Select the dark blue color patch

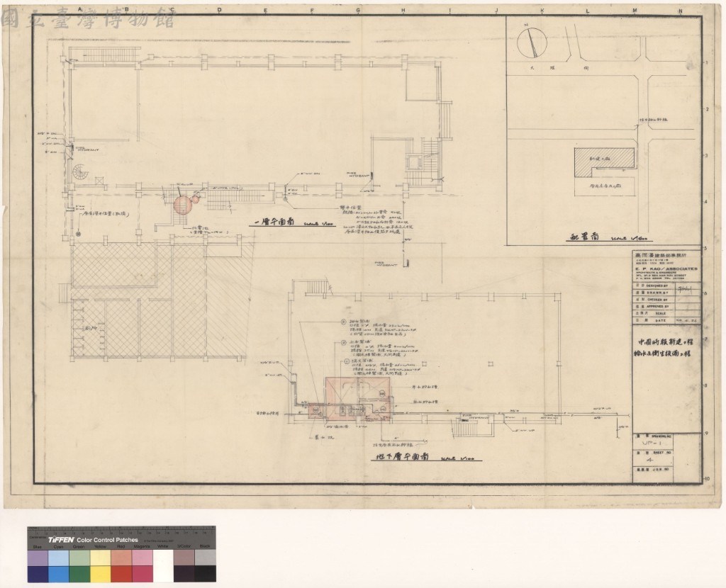(x=38, y=574)
